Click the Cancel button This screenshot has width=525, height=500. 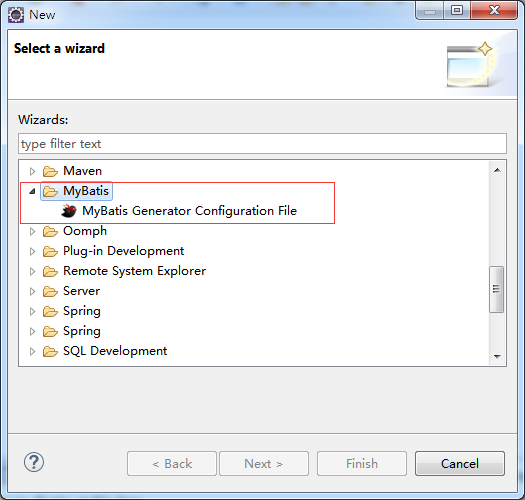point(460,463)
